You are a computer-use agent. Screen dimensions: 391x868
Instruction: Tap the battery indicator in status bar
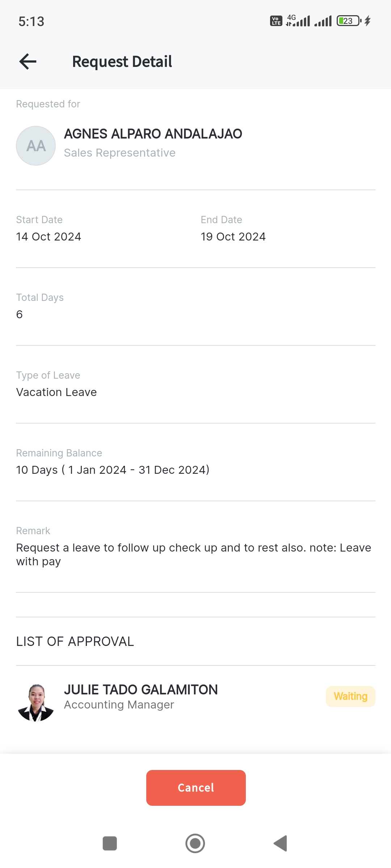349,21
